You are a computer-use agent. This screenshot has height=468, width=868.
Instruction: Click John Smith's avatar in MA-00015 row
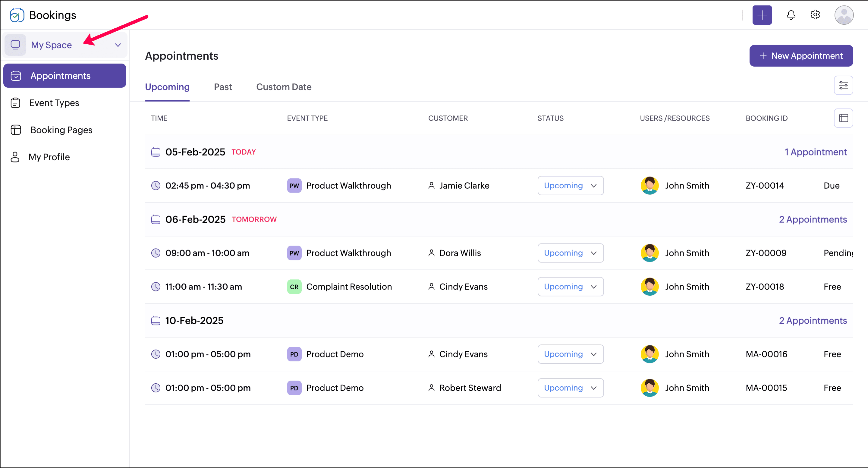point(649,388)
